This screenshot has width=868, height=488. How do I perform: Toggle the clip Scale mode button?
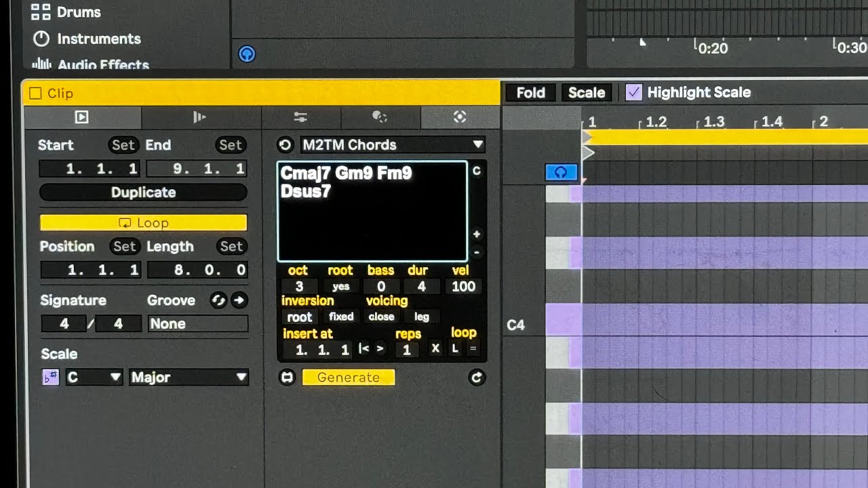[x=50, y=378]
